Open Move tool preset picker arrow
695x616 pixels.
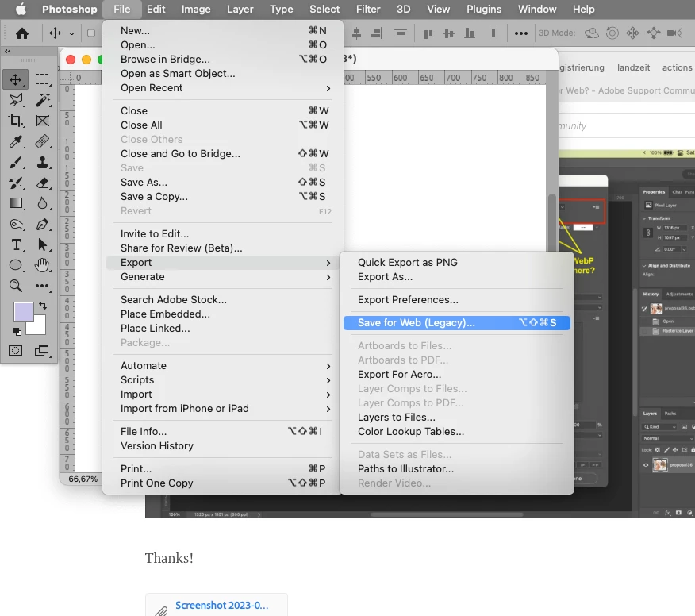71,33
